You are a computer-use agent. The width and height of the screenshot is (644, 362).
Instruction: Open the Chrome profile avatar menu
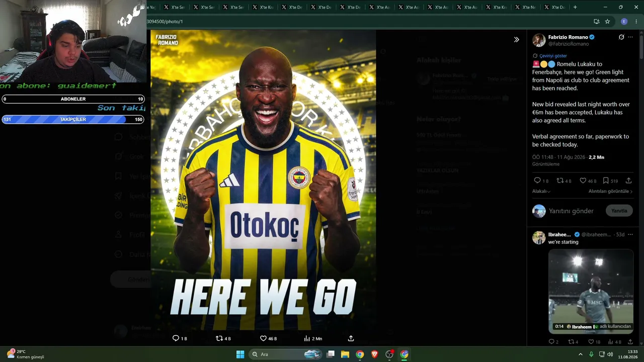(x=624, y=22)
